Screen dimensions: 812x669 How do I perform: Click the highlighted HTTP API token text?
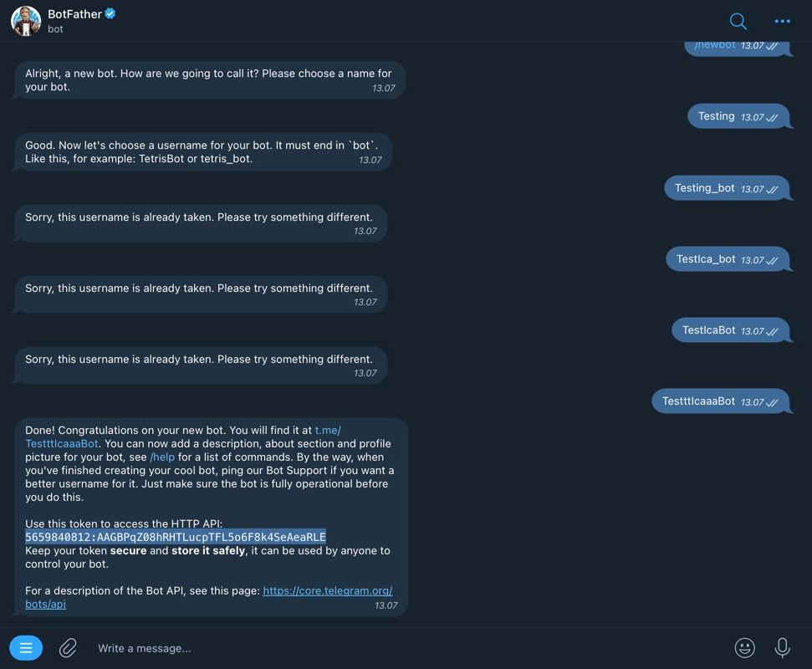(176, 537)
